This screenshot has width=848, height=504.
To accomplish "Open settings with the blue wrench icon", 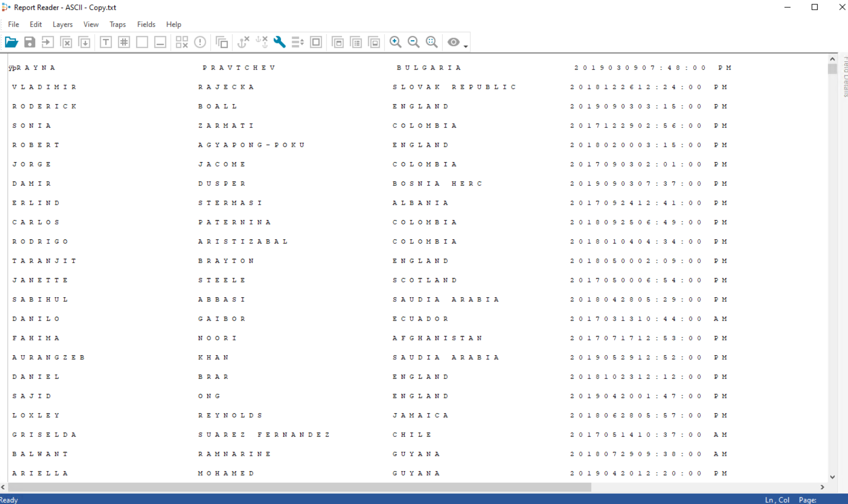I will coord(280,42).
